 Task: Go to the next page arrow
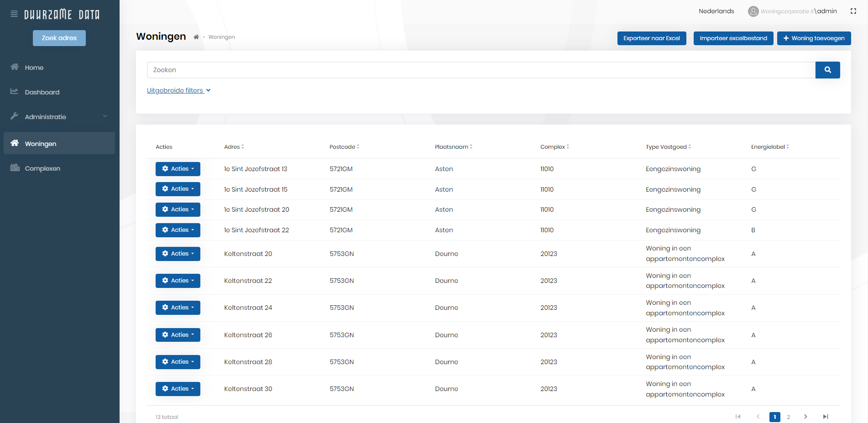(805, 417)
